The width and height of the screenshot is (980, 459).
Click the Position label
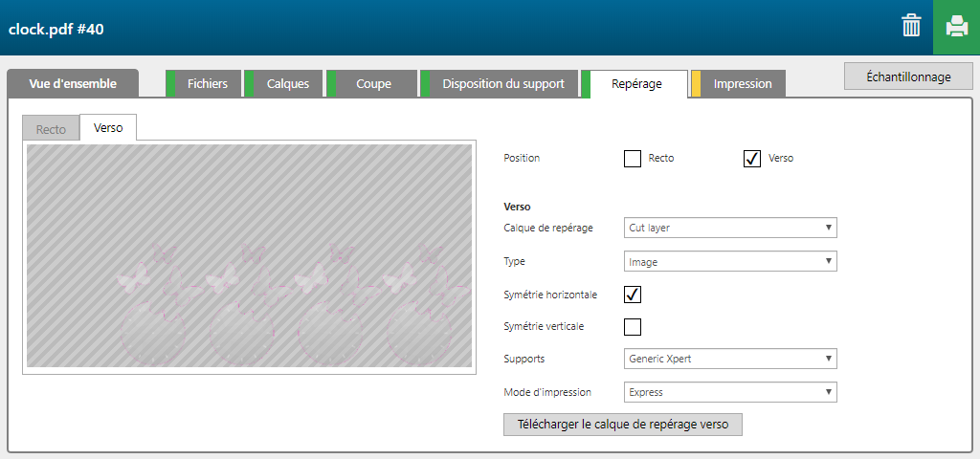pos(522,158)
